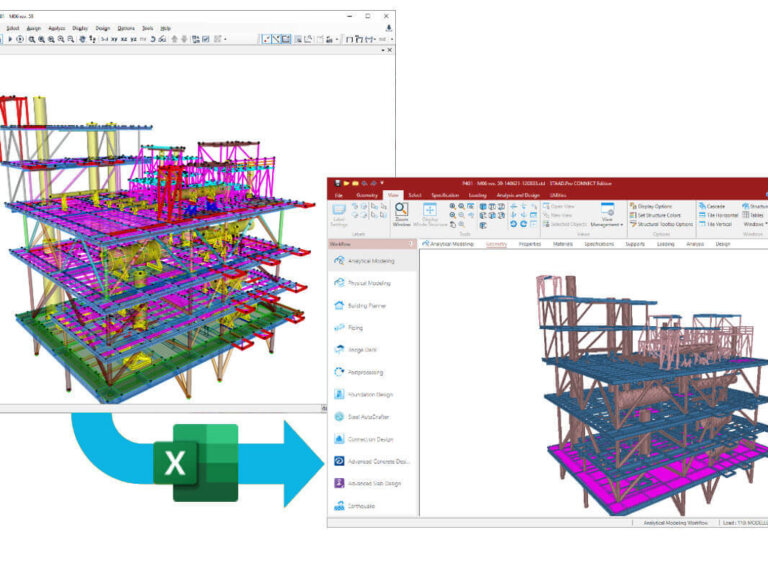Open the Display menu in old window
Viewport: 768px width, 576px height.
[80, 28]
